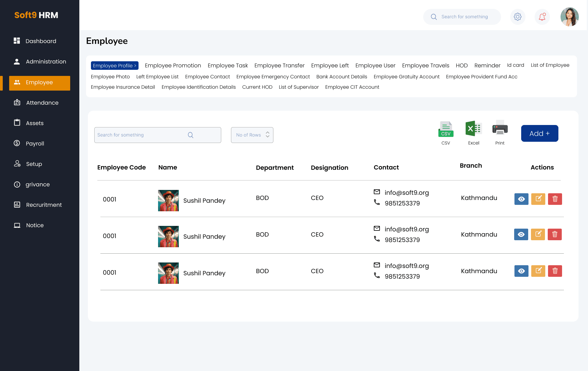Open Employee Contact tab
The image size is (588, 371).
point(207,77)
